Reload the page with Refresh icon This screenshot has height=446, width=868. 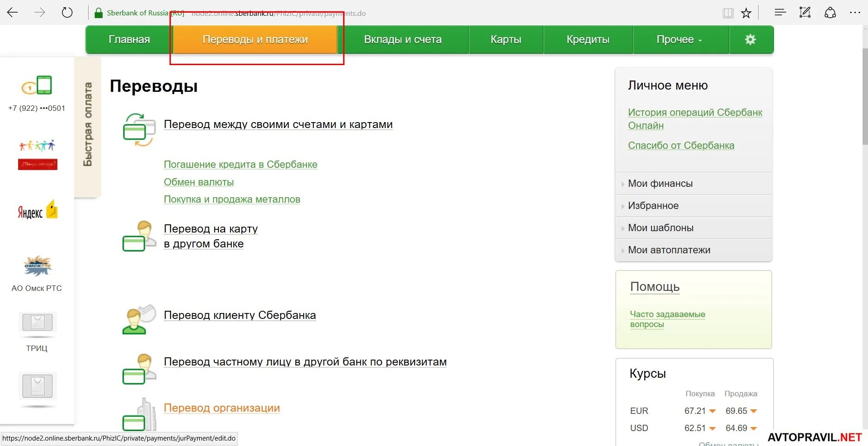(x=67, y=13)
